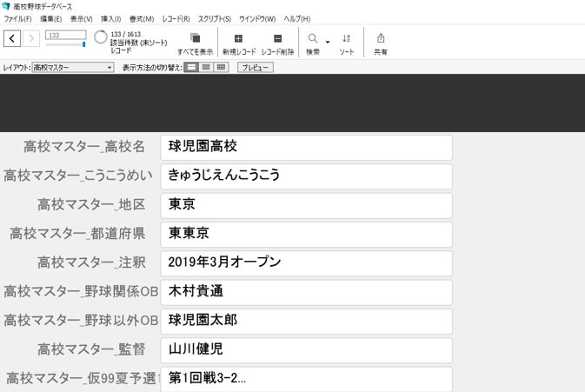
Task: Click the Share (共有) icon
Action: click(x=381, y=38)
